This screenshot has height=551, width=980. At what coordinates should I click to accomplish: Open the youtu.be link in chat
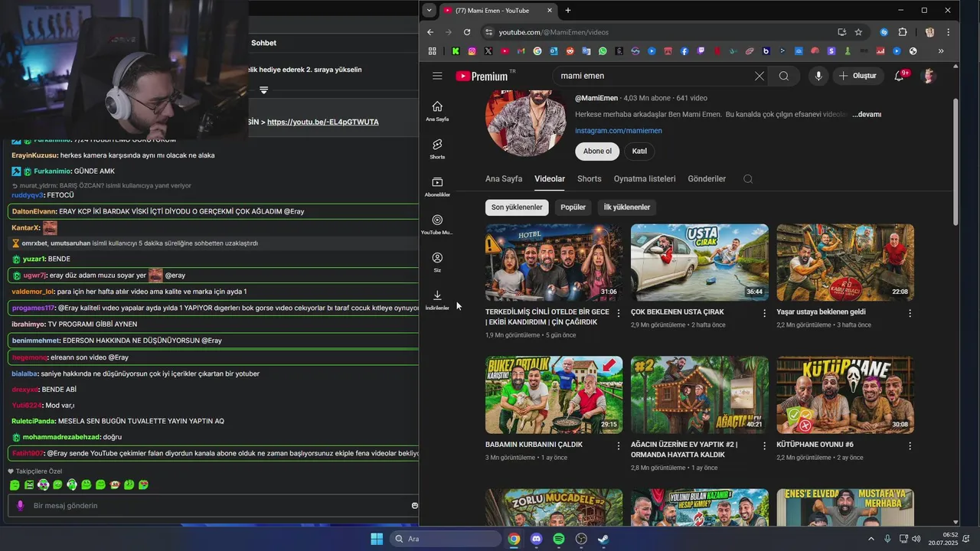pyautogui.click(x=322, y=122)
